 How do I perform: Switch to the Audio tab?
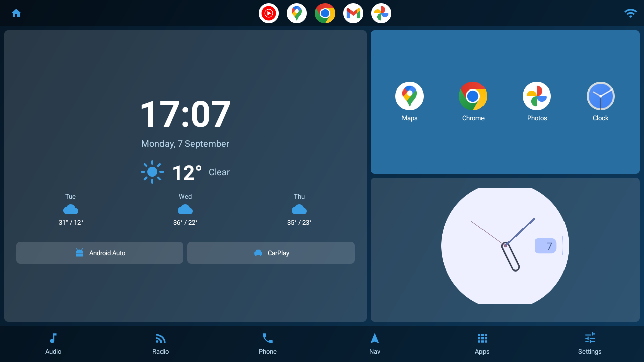53,344
